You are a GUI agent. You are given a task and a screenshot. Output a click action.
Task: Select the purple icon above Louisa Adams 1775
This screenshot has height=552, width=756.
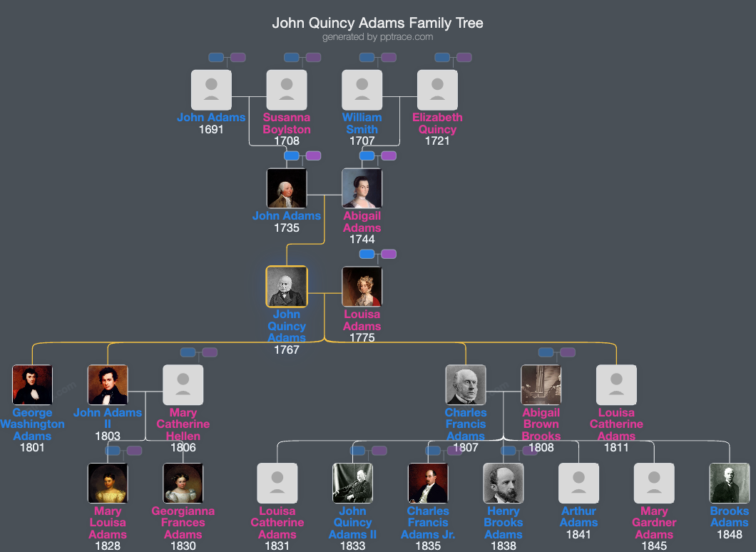tap(389, 252)
